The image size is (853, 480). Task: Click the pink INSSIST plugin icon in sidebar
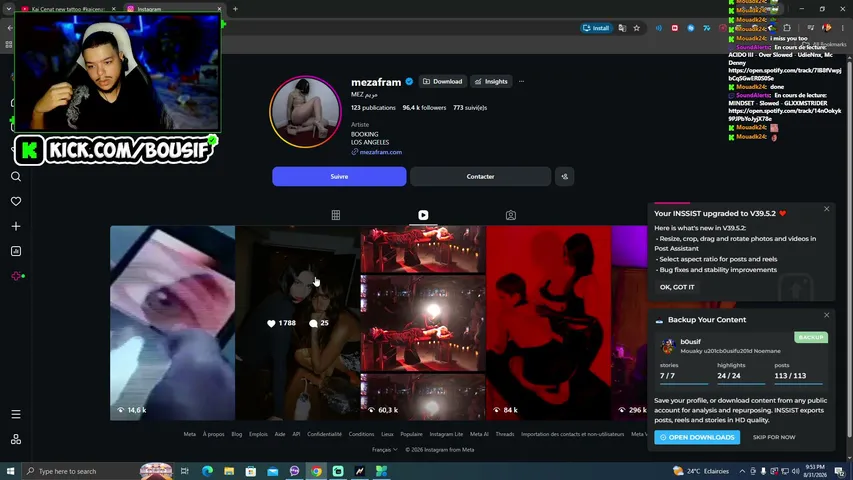coord(16,276)
